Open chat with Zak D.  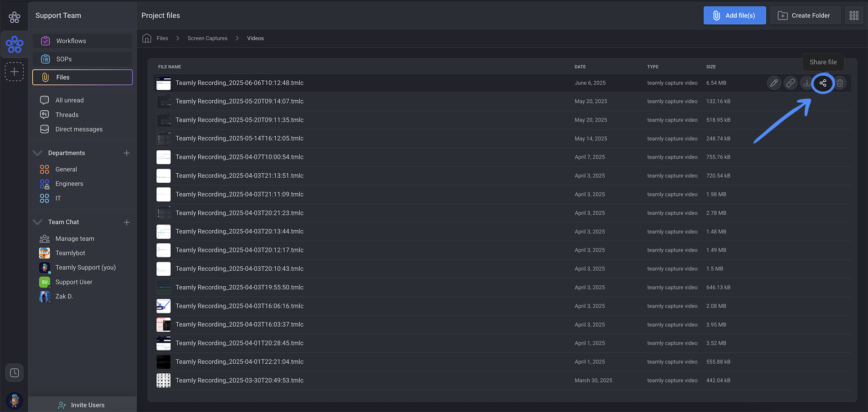[64, 297]
